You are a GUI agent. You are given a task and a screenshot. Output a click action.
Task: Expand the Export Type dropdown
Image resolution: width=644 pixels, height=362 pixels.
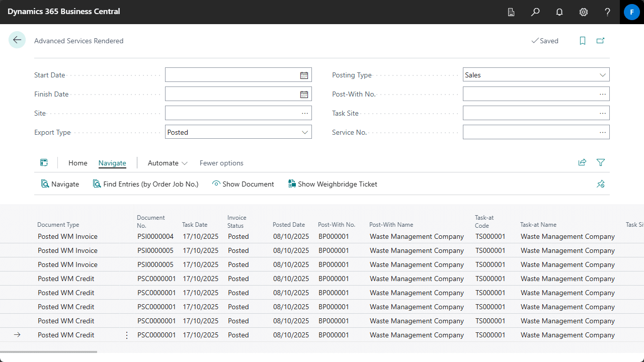(304, 132)
